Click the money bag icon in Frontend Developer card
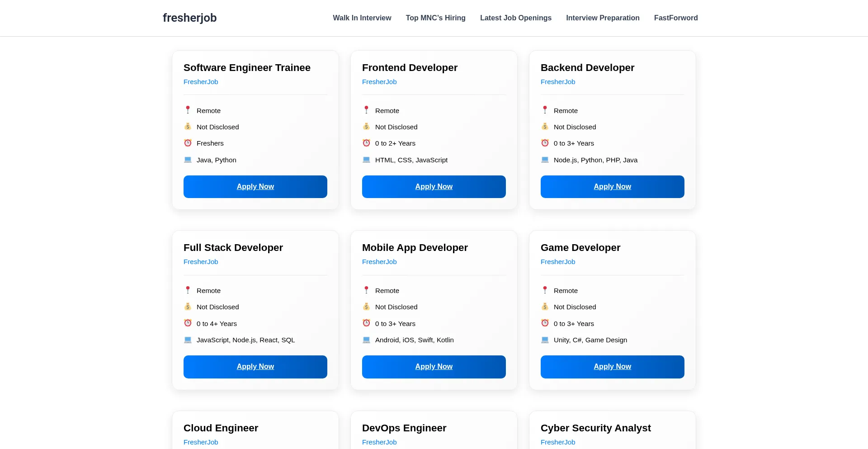868x449 pixels. [367, 127]
